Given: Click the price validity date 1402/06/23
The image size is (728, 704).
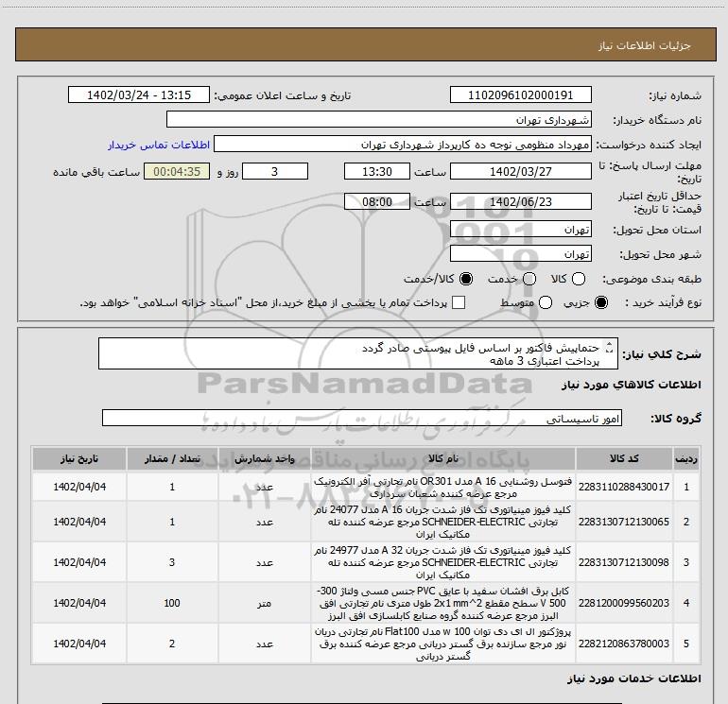Looking at the screenshot, I should (520, 202).
